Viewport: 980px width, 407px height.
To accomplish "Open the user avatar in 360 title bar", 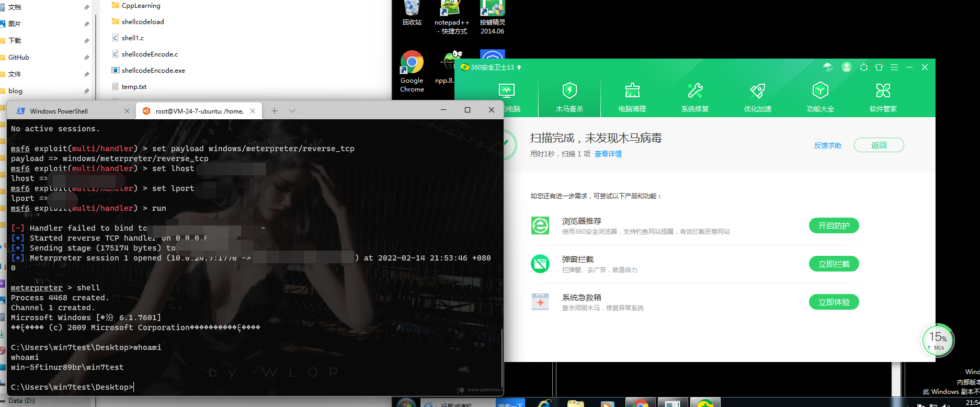I will pyautogui.click(x=847, y=67).
